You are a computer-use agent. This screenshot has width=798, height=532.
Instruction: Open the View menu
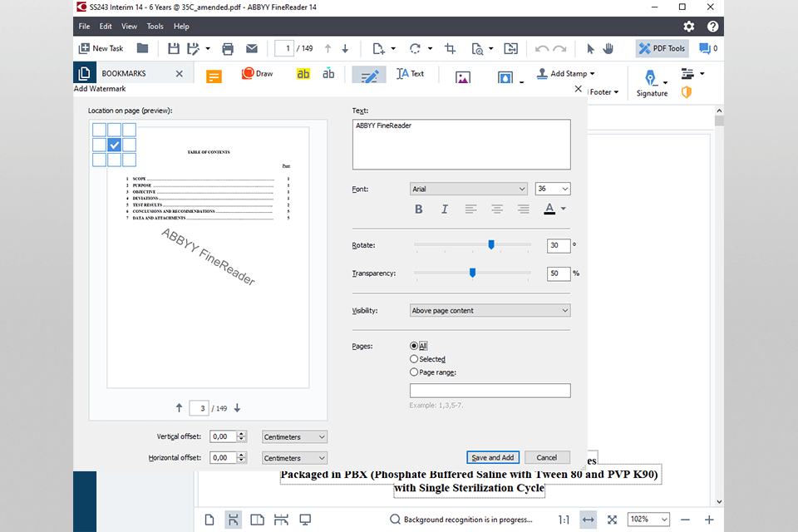pyautogui.click(x=129, y=27)
